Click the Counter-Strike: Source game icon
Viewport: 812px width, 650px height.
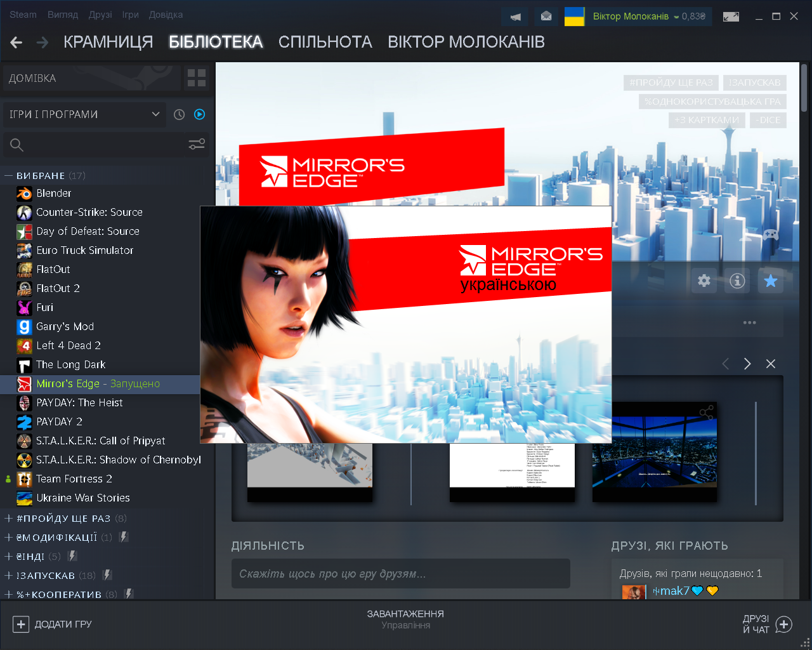pyautogui.click(x=24, y=213)
